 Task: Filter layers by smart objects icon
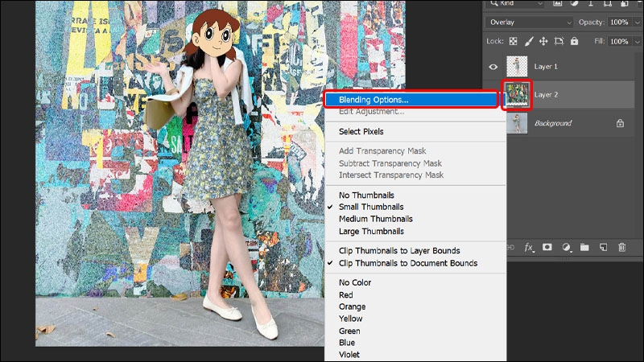coord(625,3)
